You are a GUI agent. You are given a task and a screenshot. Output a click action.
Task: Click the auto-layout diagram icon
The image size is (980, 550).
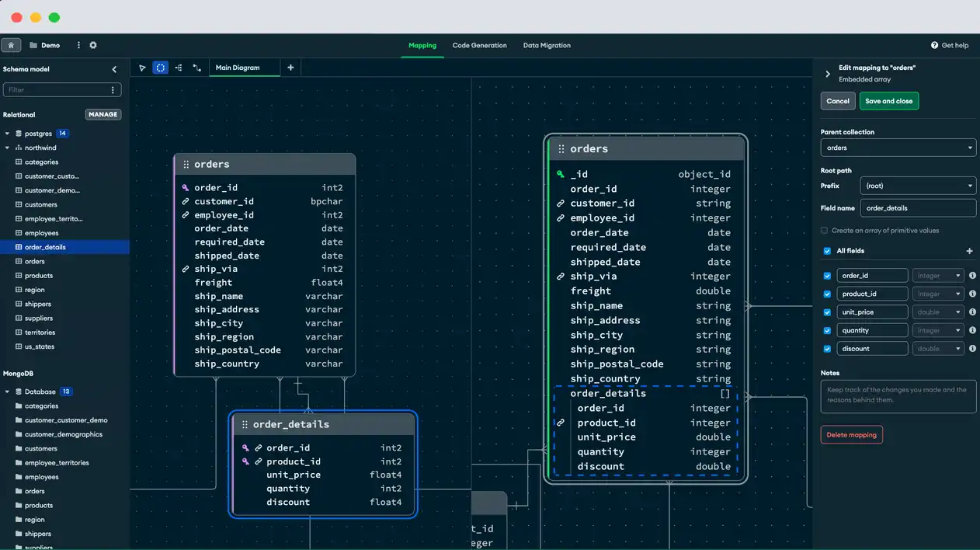point(178,68)
